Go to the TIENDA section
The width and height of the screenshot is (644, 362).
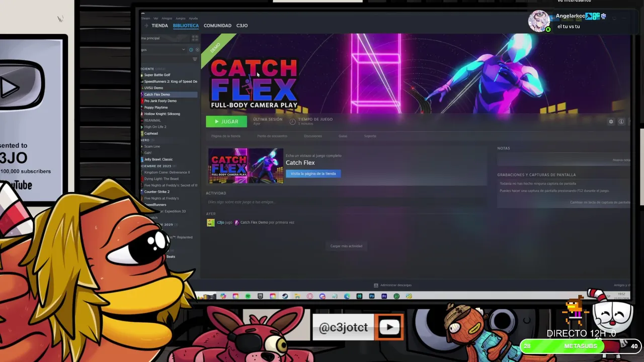point(160,26)
